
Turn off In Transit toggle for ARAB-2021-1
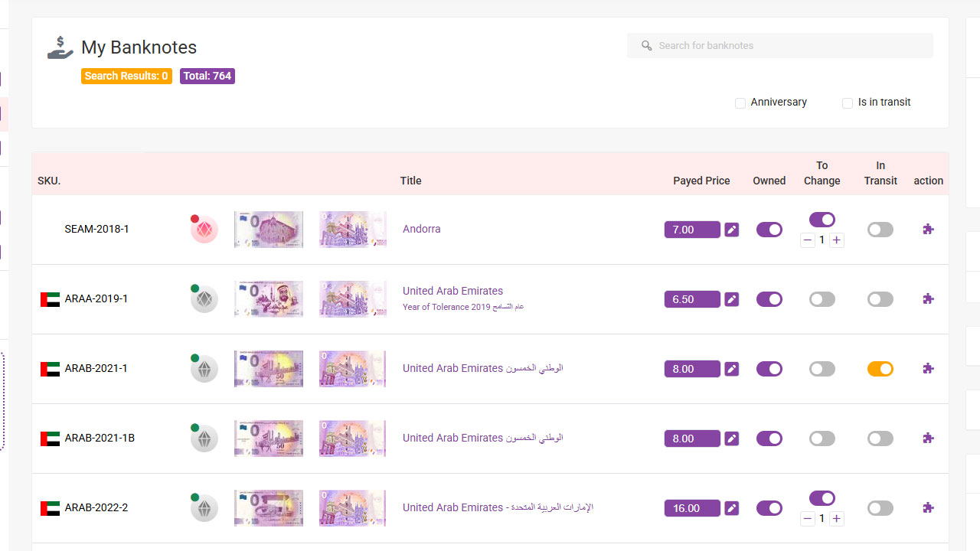coord(880,369)
